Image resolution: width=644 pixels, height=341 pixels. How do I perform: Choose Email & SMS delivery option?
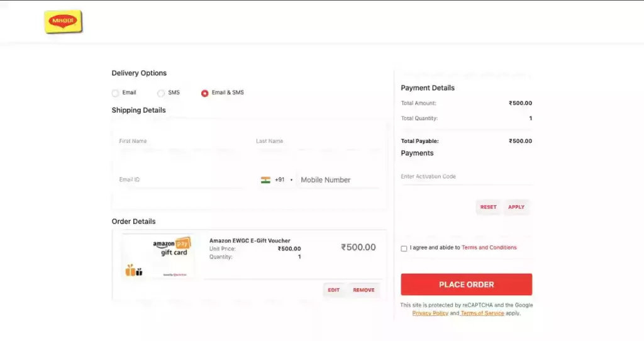coord(205,93)
